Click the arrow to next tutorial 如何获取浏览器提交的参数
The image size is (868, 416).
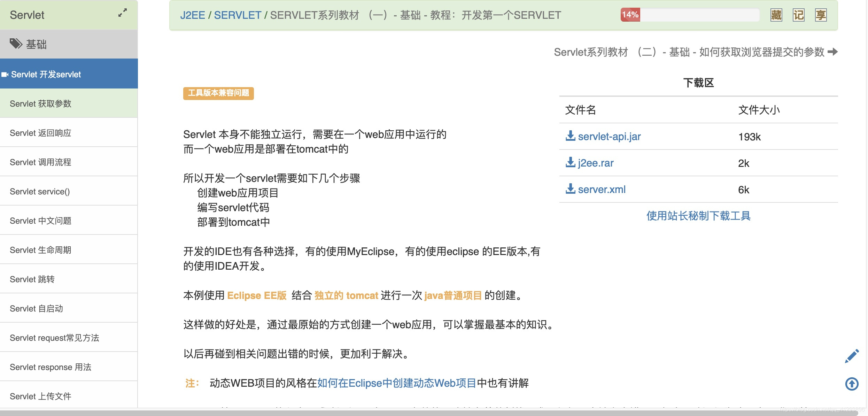click(833, 52)
